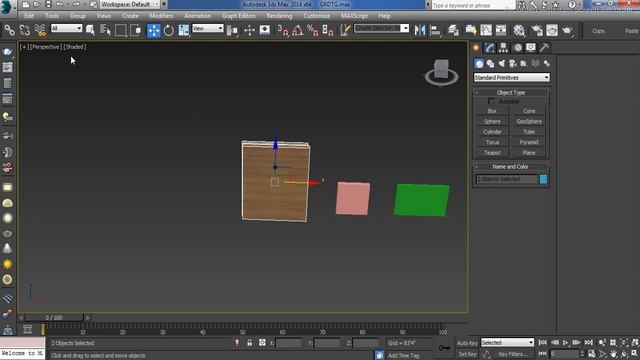Click the Key Filters button
The image size is (640, 360).
pyautogui.click(x=512, y=354)
